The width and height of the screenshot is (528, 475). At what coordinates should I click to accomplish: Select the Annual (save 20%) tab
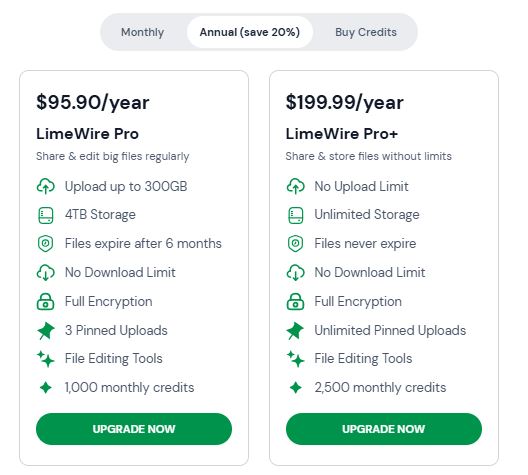(250, 32)
